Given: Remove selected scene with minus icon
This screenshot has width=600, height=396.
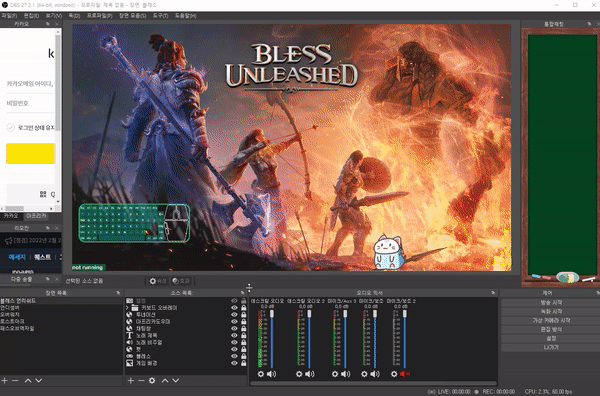Looking at the screenshot, I should click(15, 381).
